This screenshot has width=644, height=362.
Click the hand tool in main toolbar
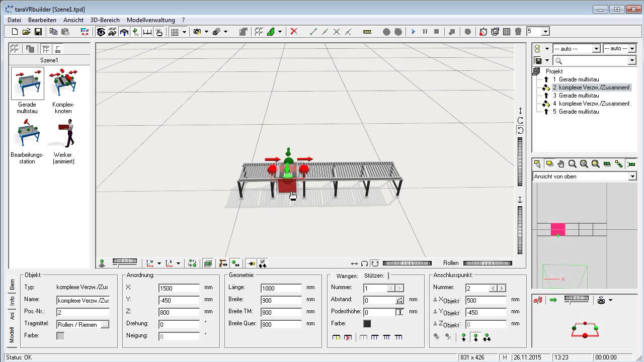point(159,32)
